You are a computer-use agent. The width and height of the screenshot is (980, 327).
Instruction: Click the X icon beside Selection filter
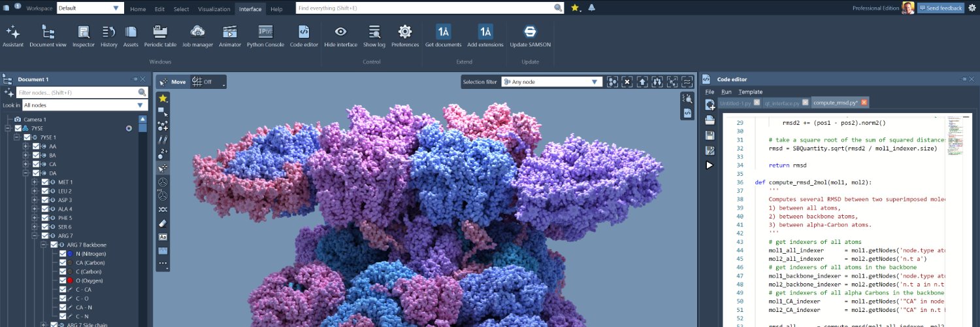627,82
